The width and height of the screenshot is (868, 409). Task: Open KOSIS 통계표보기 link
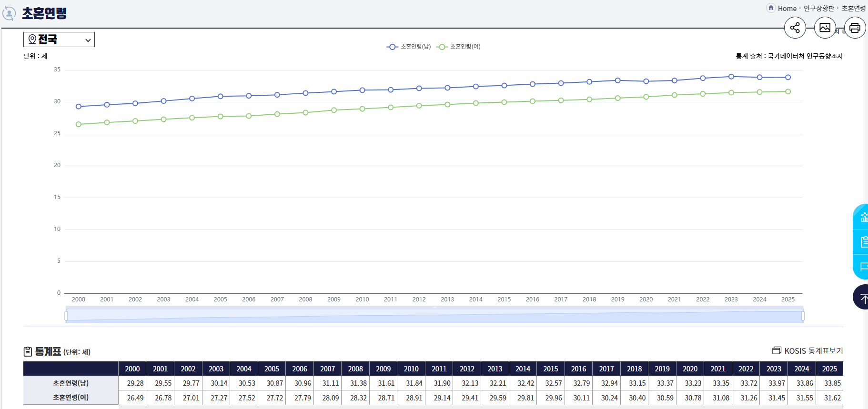coord(808,351)
